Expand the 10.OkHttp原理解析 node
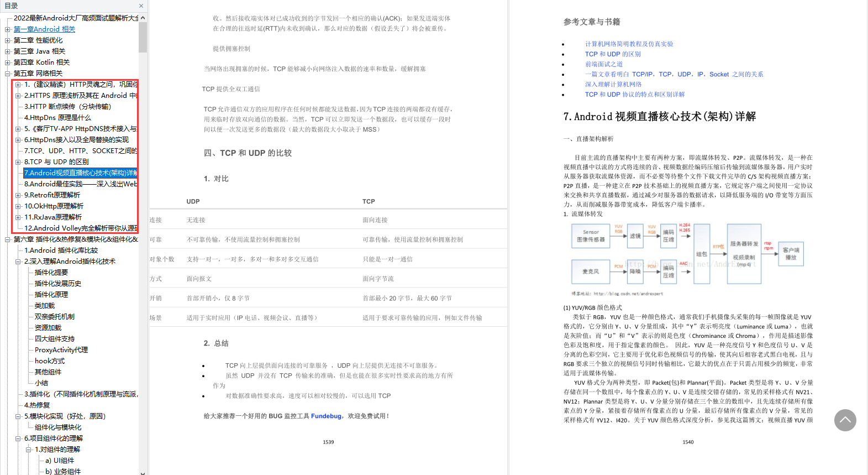This screenshot has width=868, height=475. (x=18, y=206)
